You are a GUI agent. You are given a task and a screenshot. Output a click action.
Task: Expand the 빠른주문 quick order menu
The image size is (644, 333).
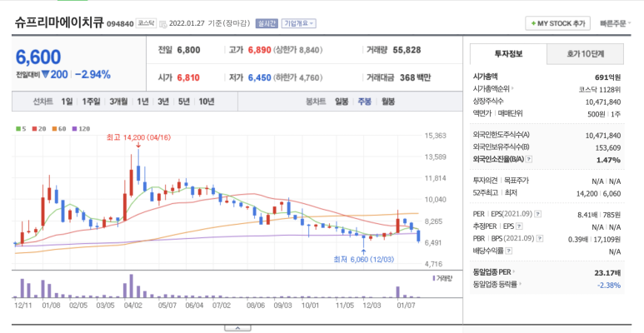click(615, 23)
